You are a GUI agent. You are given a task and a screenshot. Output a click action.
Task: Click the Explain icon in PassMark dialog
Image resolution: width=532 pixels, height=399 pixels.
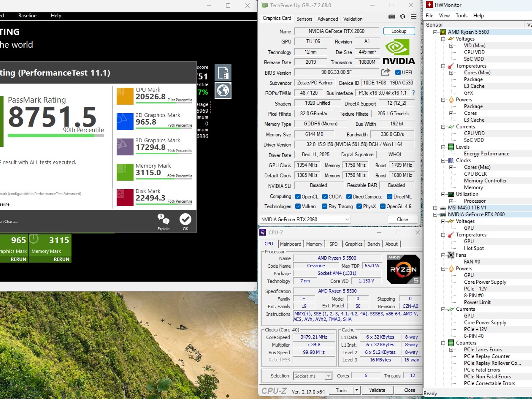click(x=163, y=219)
